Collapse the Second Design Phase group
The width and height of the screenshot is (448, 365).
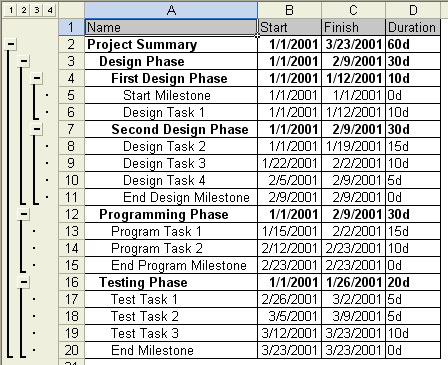pyautogui.click(x=37, y=129)
